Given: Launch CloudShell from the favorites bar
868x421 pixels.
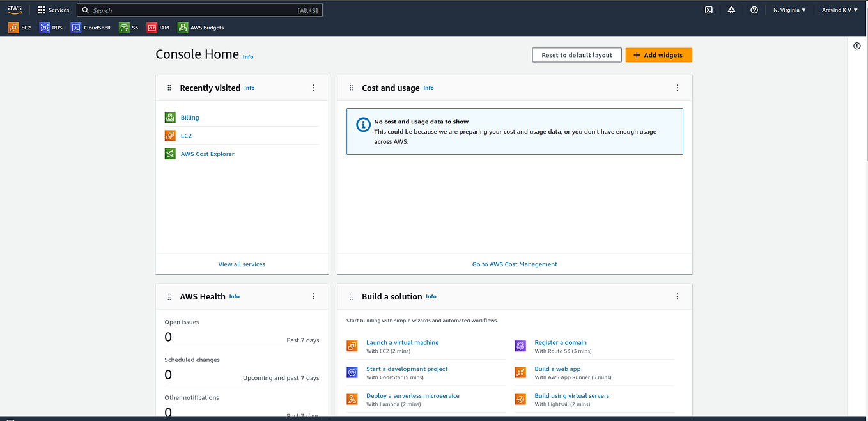Looking at the screenshot, I should click(x=90, y=28).
